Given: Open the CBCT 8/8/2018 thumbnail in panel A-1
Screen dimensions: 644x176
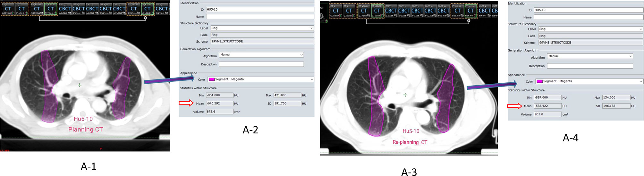Looking at the screenshot, I should point(92,9).
